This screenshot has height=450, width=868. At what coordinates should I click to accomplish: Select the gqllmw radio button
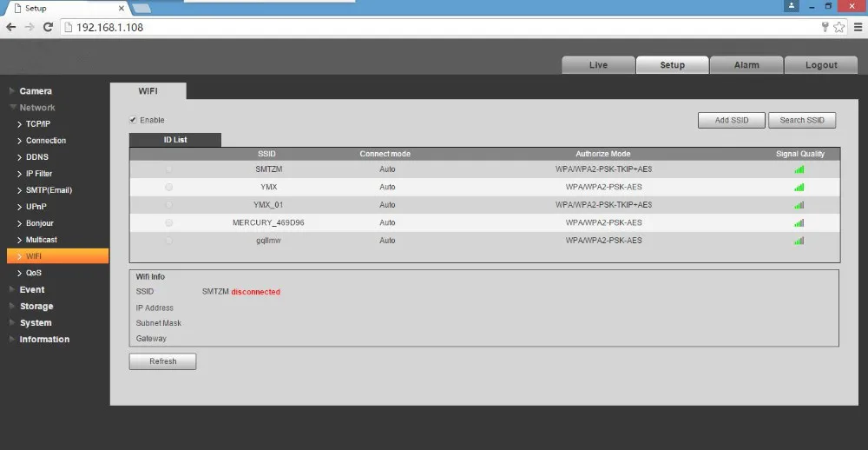point(169,241)
